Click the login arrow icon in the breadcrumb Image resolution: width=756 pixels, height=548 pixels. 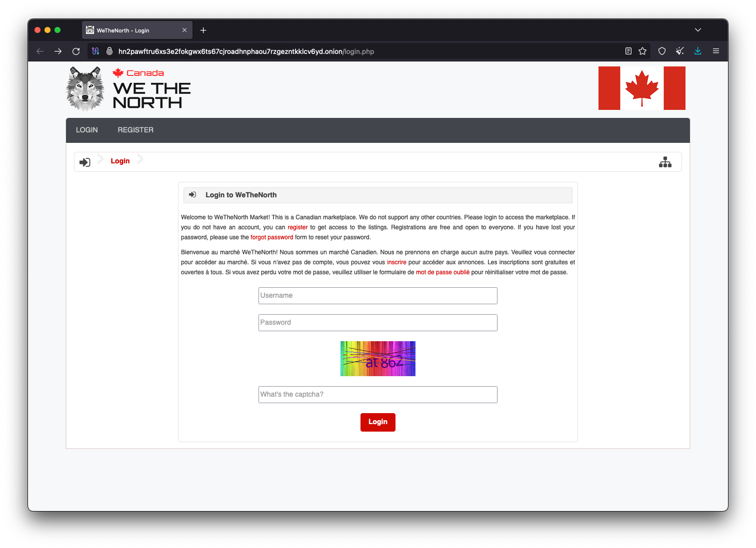pyautogui.click(x=84, y=161)
